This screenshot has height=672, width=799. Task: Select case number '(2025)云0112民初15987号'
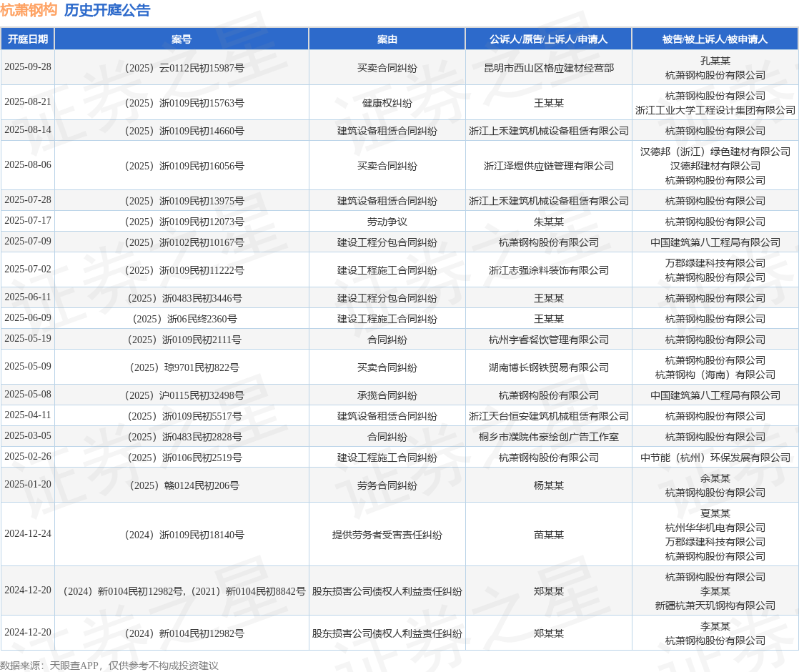click(184, 68)
